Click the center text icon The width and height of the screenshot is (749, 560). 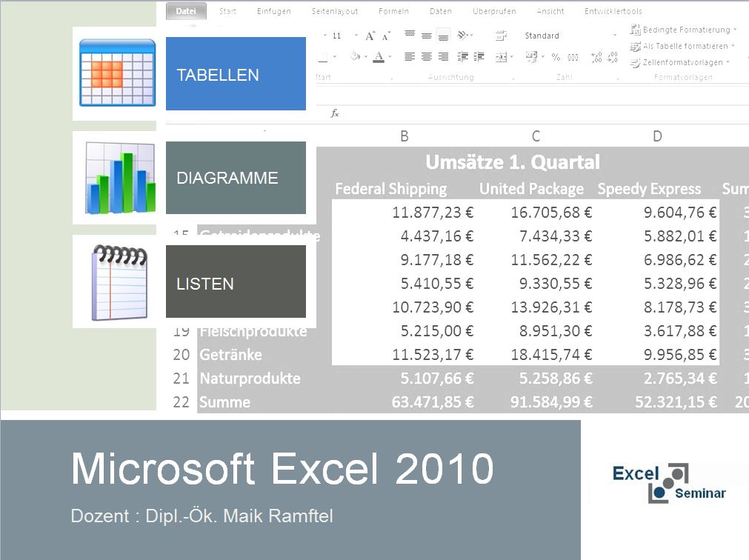click(x=427, y=57)
